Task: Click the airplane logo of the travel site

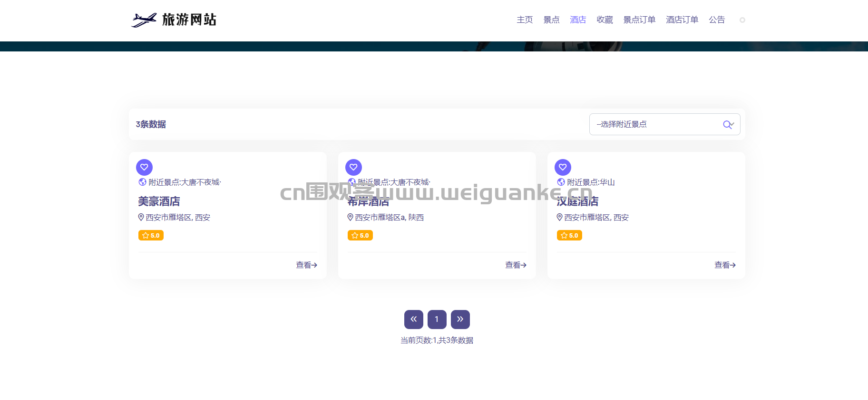Action: [x=144, y=20]
